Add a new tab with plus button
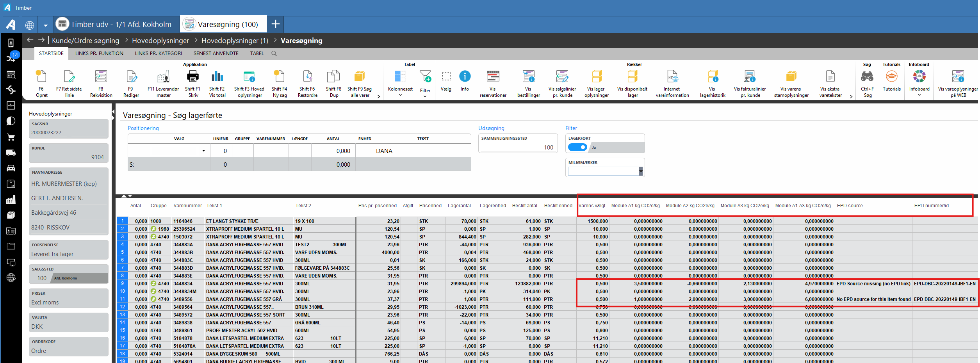The height and width of the screenshot is (363, 980). click(276, 24)
